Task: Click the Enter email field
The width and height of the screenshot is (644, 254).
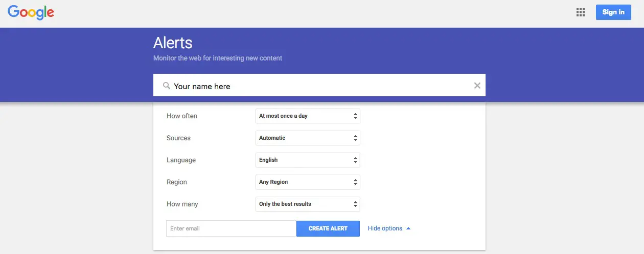Action: [231, 228]
